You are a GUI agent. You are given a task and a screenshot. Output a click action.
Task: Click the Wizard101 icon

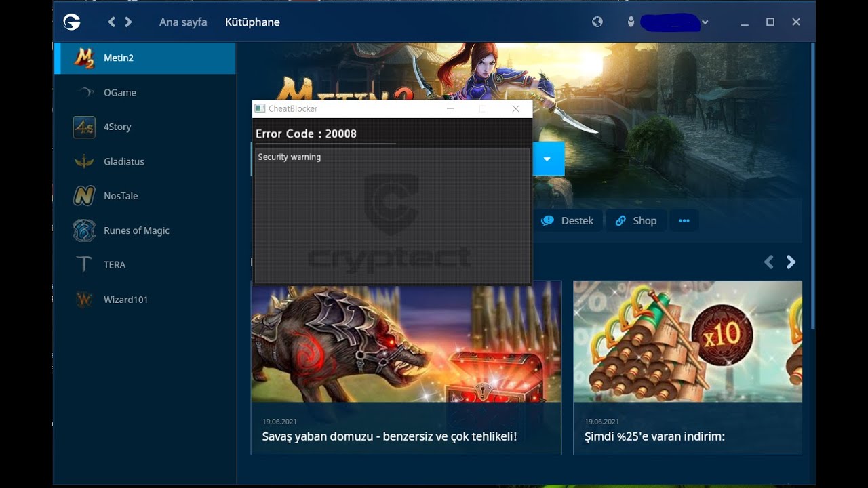(84, 300)
